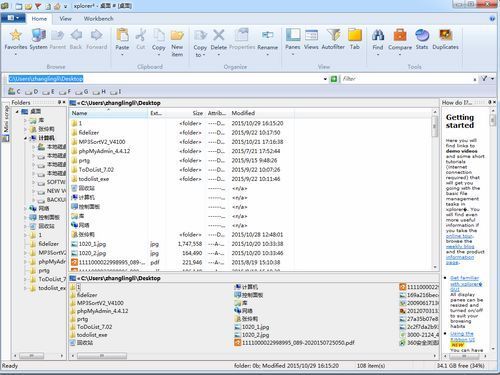
Task: Expand the 网络 tree node
Action: click(x=25, y=208)
